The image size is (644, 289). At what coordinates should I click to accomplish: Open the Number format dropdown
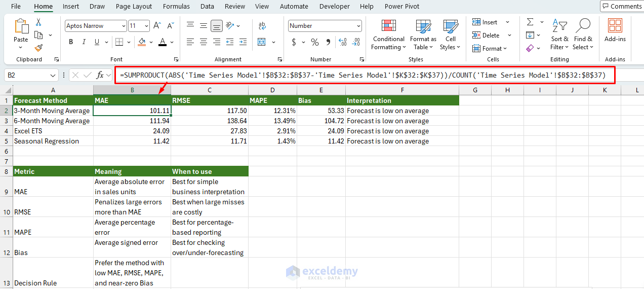pyautogui.click(x=358, y=26)
